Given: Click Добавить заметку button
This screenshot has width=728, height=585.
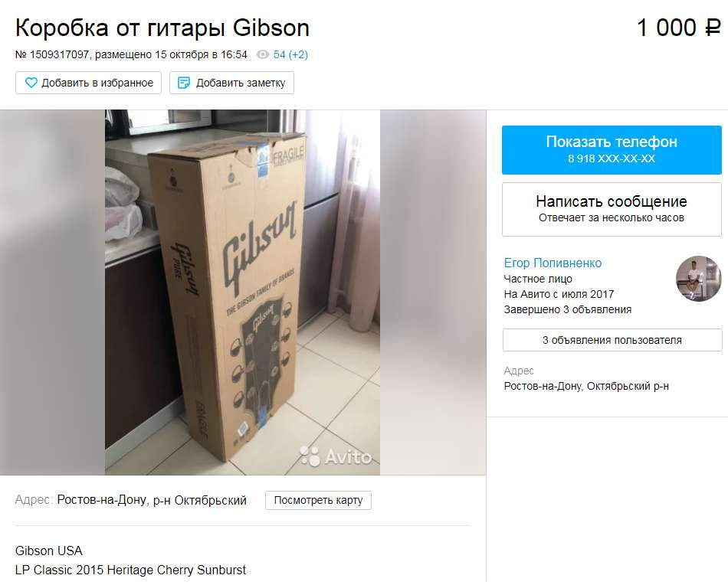Looking at the screenshot, I should tap(231, 83).
